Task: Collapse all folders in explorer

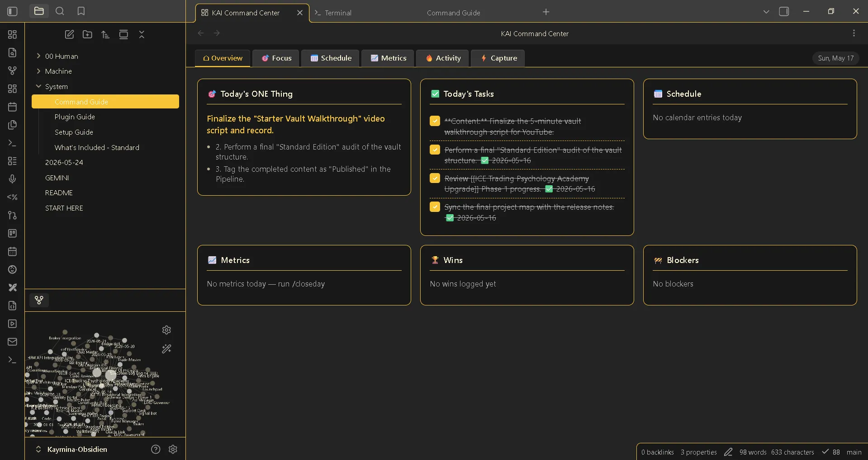Action: [142, 34]
